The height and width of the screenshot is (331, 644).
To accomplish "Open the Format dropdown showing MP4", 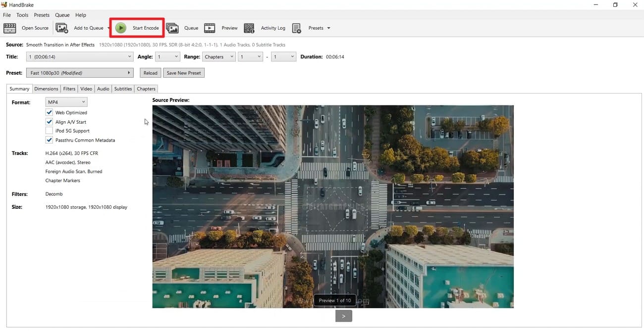I will point(66,102).
